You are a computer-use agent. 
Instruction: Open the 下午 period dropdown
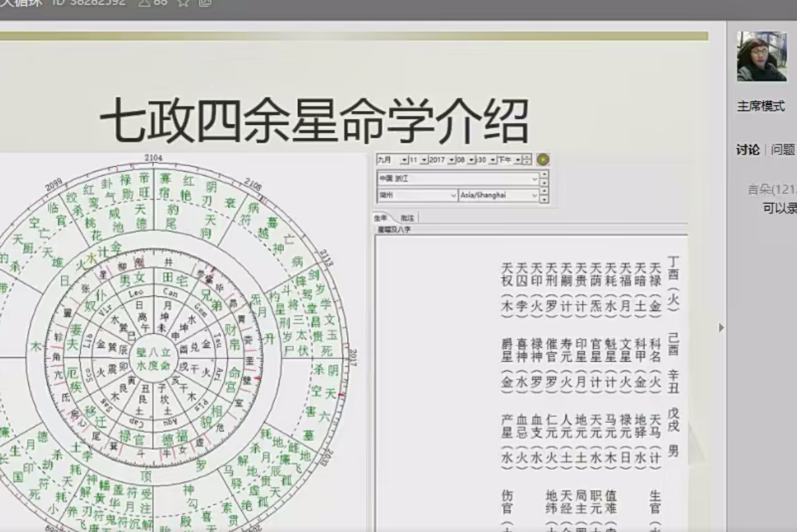coord(518,160)
